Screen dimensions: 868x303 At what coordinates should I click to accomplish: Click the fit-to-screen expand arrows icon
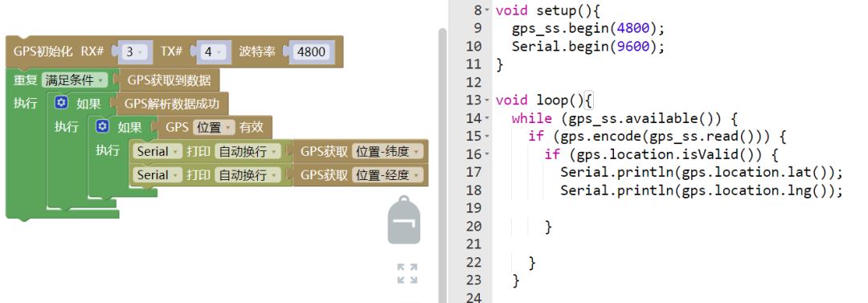pos(407,273)
